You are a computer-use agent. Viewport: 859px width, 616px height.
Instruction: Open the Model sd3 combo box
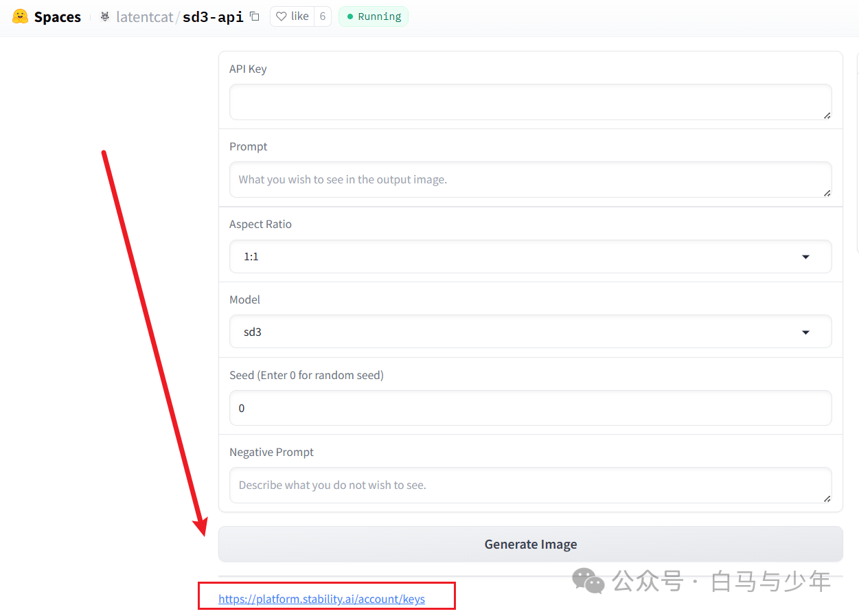[x=530, y=332]
